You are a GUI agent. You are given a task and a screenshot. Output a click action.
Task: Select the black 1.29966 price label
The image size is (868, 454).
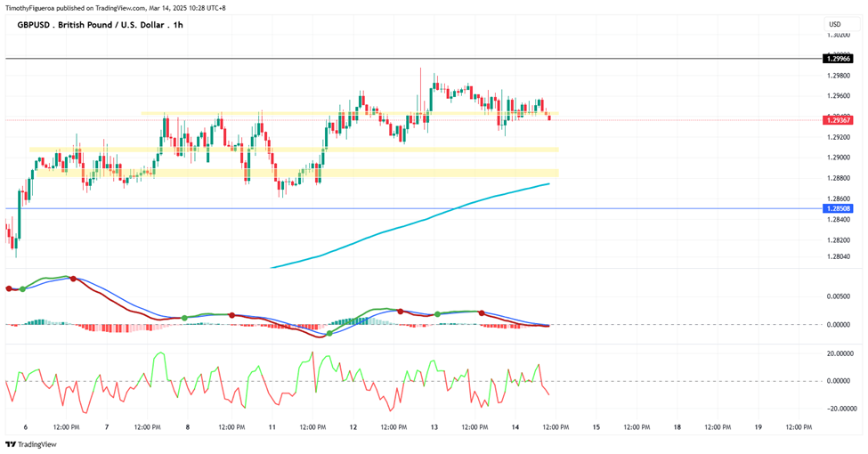point(838,59)
